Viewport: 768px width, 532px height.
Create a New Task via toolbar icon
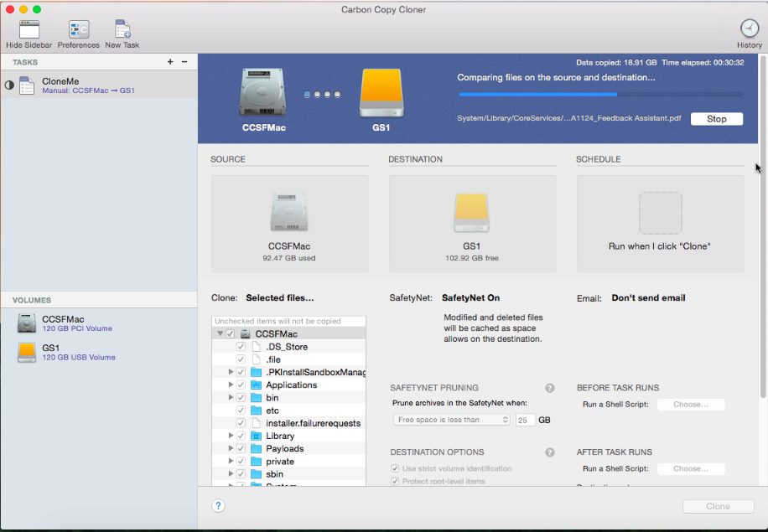[x=122, y=29]
